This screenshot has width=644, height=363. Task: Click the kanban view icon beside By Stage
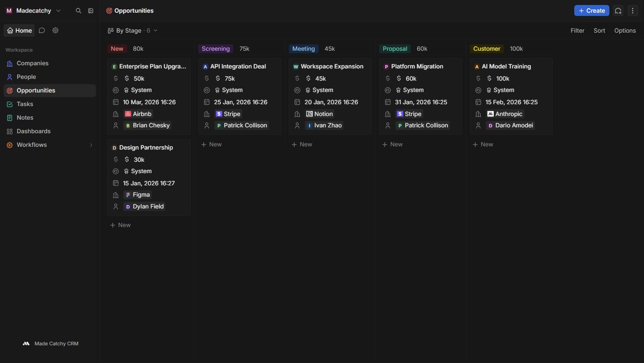pyautogui.click(x=110, y=30)
